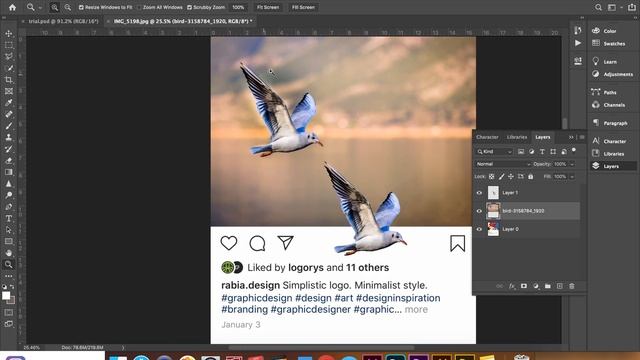Image resolution: width=640 pixels, height=360 pixels.
Task: Toggle Scrubby Zoom checkbox
Action: click(189, 7)
